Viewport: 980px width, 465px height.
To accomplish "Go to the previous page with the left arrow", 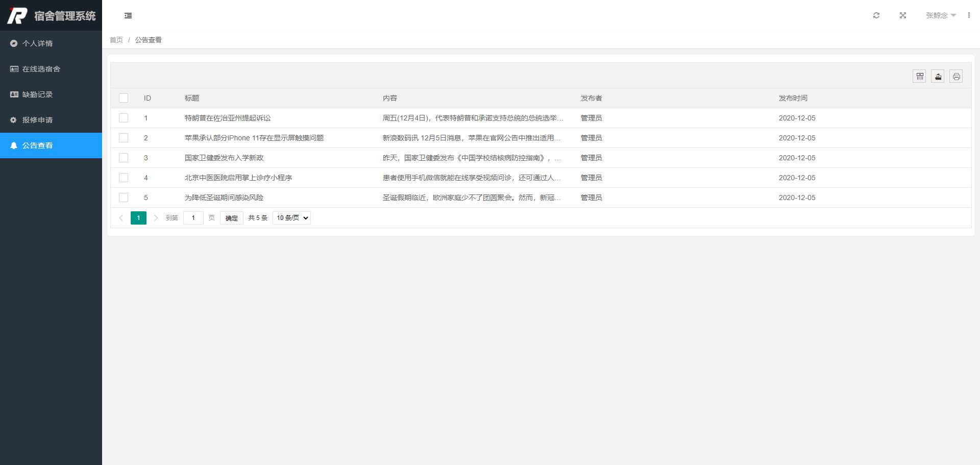I will point(121,218).
